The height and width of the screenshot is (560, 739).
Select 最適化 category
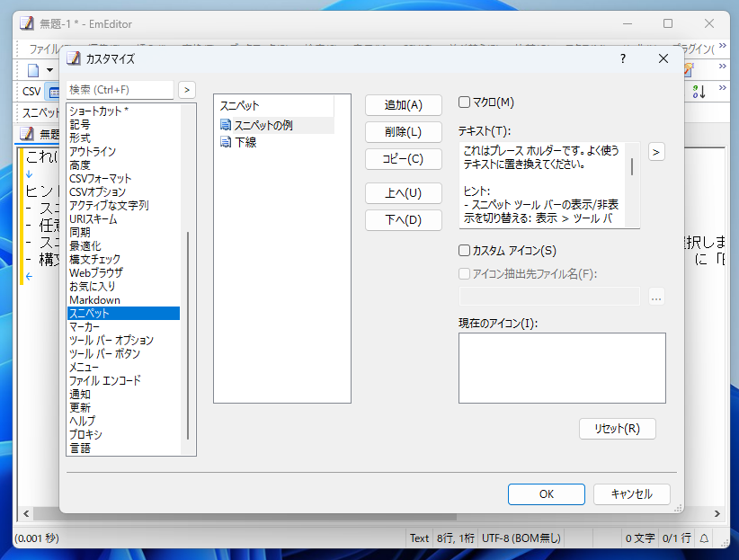[123, 246]
